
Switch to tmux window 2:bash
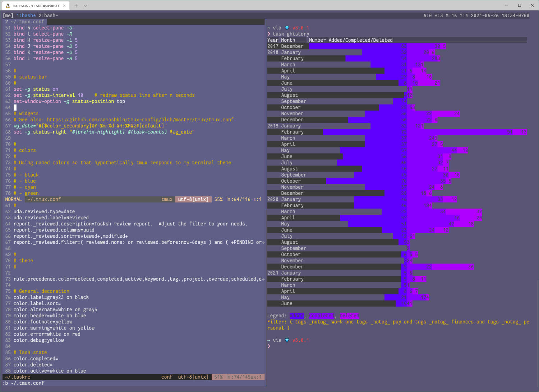[x=49, y=15]
